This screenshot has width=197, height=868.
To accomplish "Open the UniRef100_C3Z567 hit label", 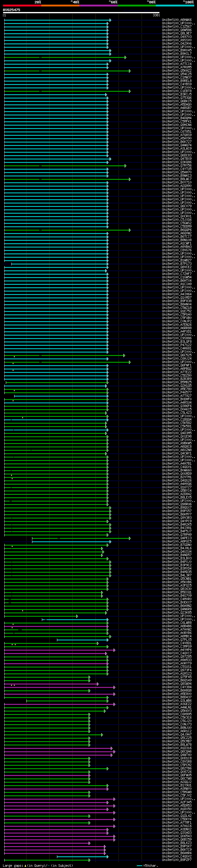I will point(177,26).
